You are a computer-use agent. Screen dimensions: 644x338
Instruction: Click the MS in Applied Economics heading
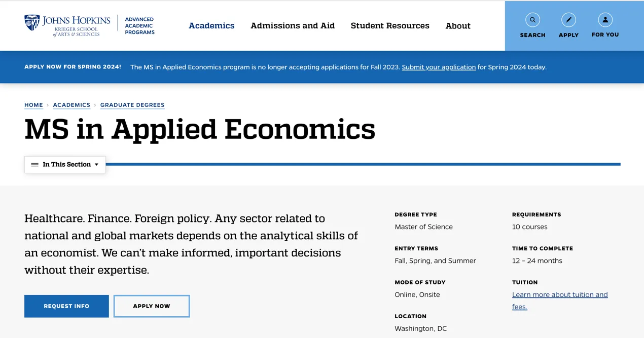(x=200, y=129)
